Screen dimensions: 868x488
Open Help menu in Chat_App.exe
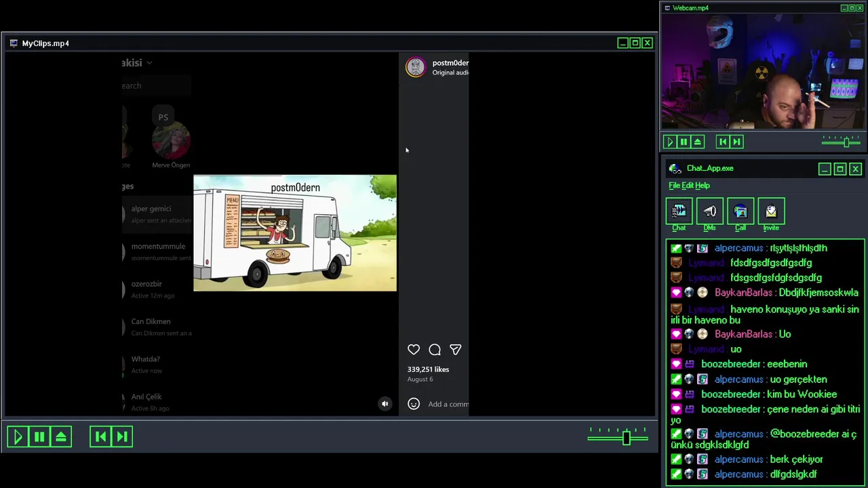(702, 186)
